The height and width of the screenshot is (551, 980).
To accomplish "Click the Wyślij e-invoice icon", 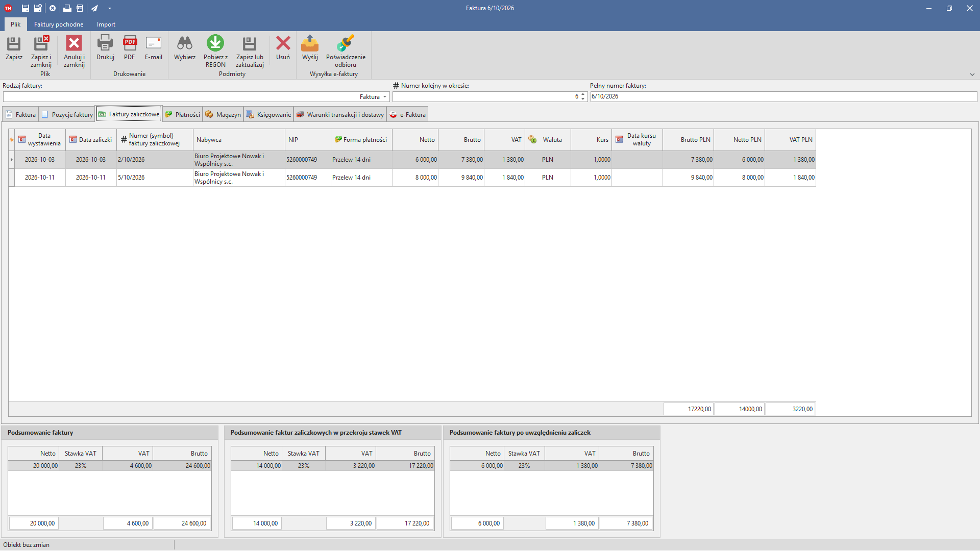I will pyautogui.click(x=310, y=43).
